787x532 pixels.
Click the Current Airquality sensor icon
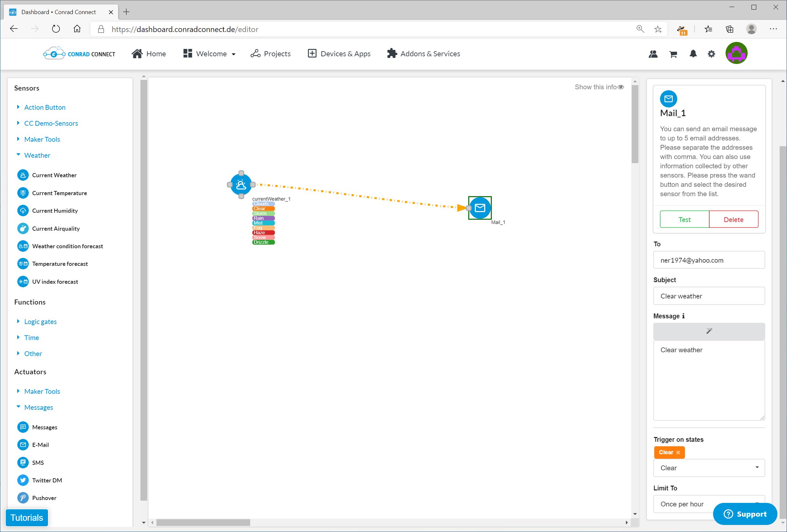point(23,229)
